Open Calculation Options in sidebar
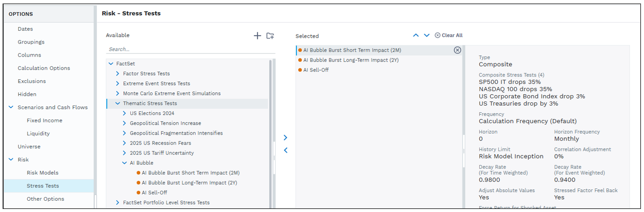The image size is (644, 212). coord(44,68)
